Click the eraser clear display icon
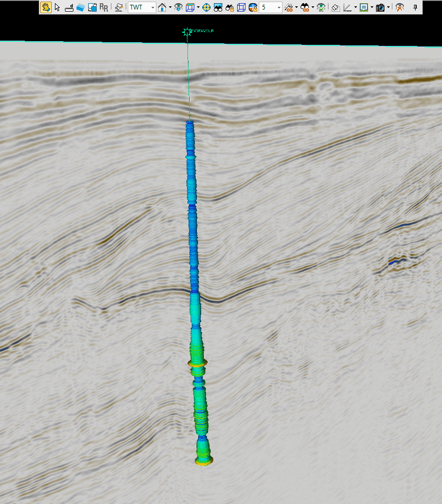Screen dimensions: 442x504 tap(335, 7)
